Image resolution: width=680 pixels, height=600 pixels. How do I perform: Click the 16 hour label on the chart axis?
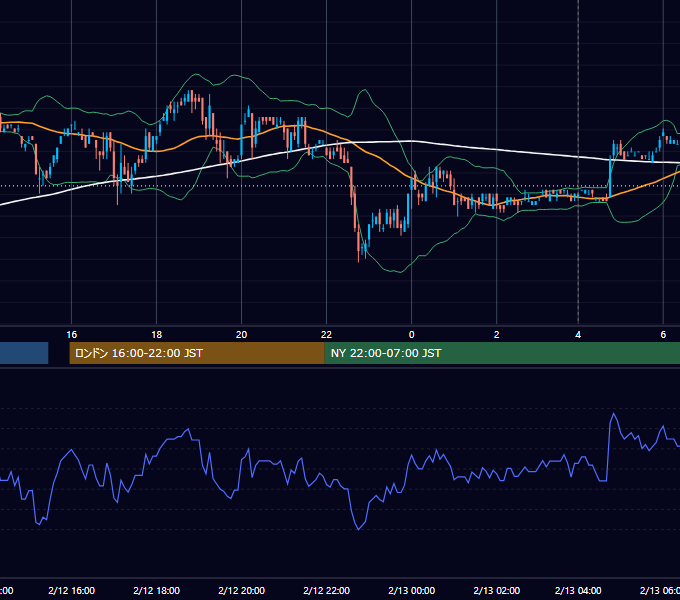point(72,335)
